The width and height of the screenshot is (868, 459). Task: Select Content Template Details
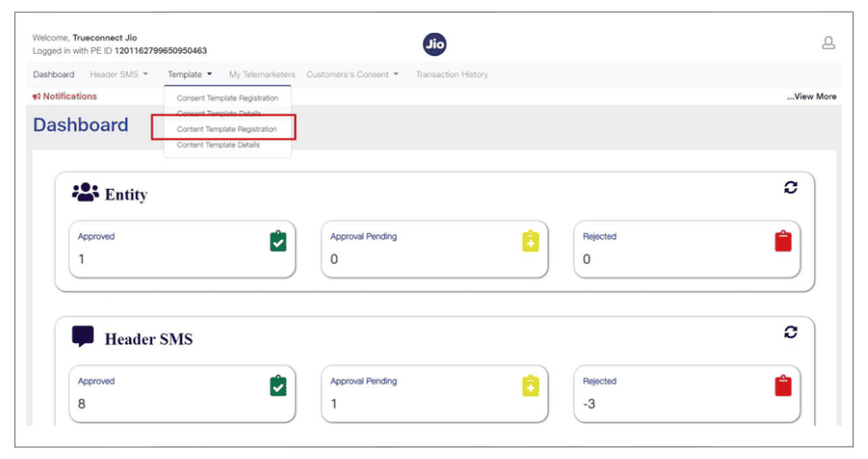coord(218,145)
